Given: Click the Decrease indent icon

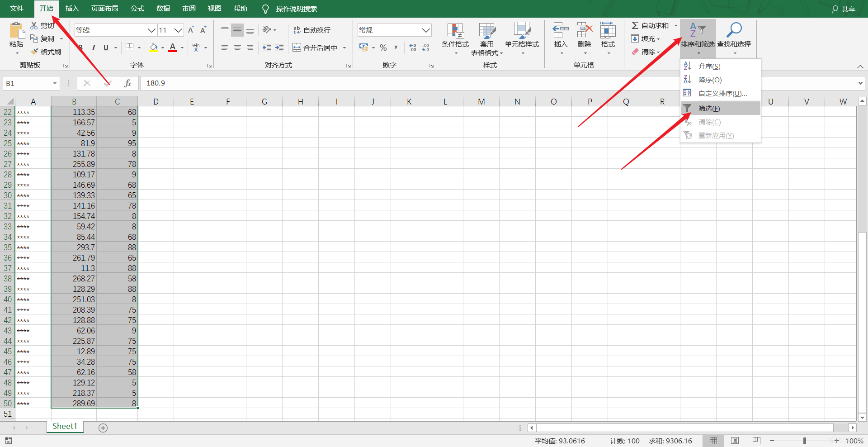Looking at the screenshot, I should 267,48.
